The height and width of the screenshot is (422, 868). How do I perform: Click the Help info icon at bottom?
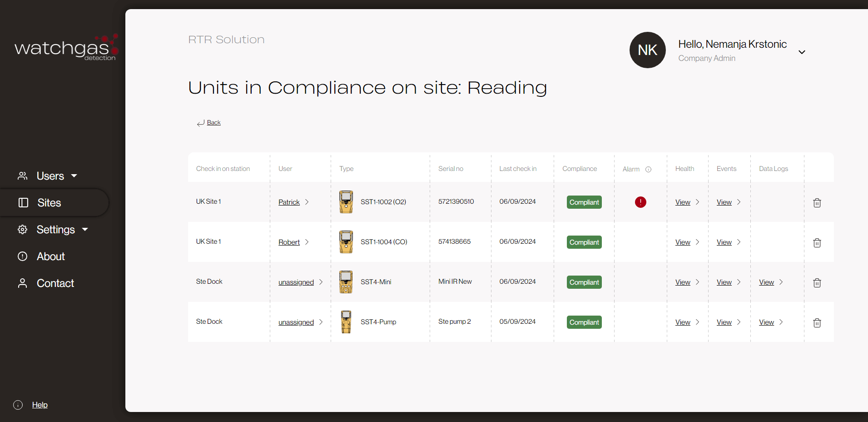18,405
